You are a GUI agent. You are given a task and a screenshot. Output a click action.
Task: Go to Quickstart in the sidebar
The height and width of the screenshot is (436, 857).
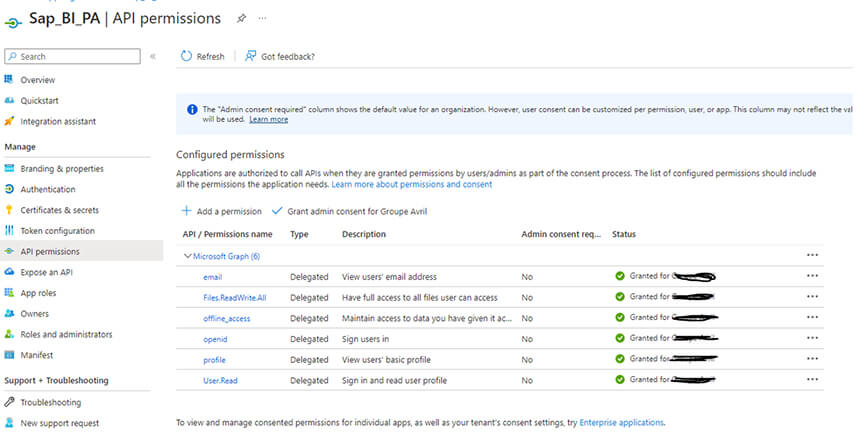pos(39,101)
